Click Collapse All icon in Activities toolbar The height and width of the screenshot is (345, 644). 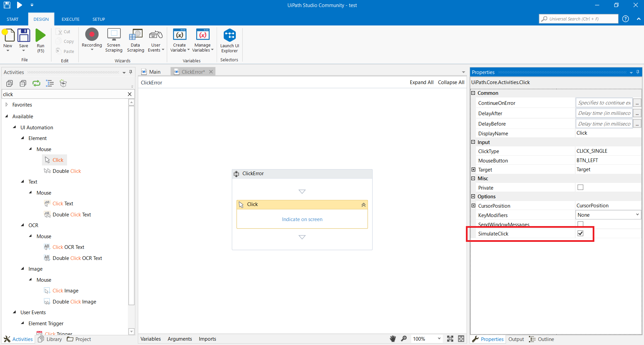click(x=23, y=83)
